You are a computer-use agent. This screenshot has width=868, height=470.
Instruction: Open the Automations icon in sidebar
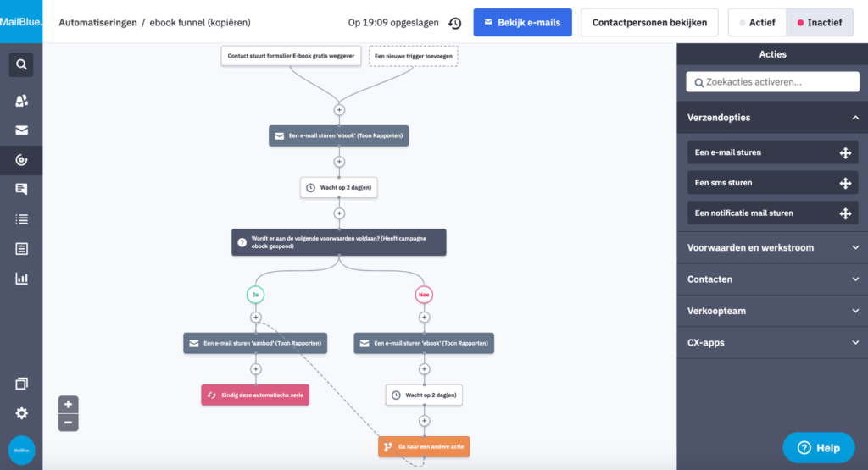[x=21, y=159]
